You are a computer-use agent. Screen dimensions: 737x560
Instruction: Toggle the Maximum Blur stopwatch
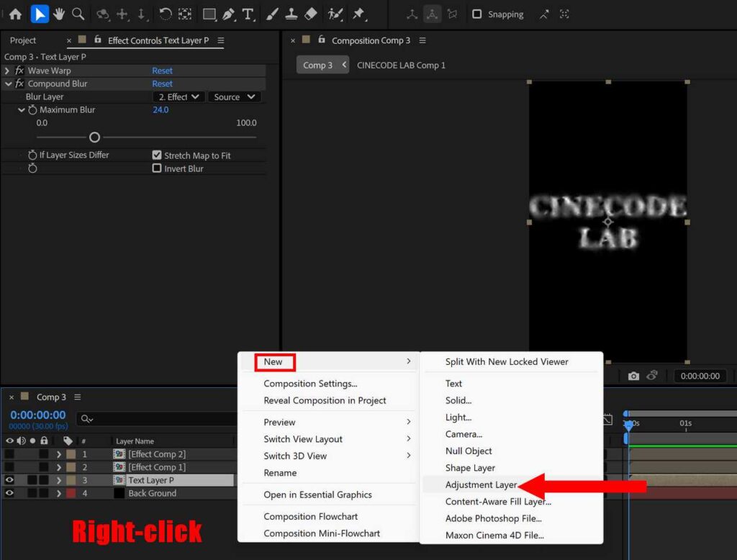click(32, 109)
